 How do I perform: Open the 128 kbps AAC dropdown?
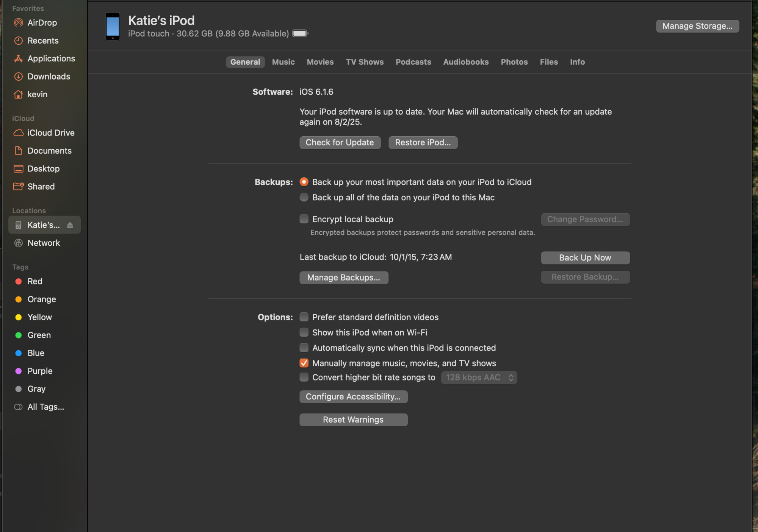(479, 378)
